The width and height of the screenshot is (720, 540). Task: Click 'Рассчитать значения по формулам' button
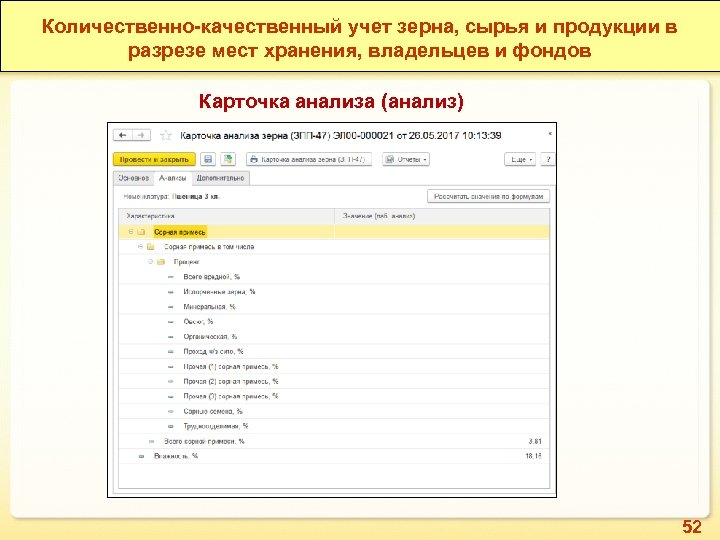[x=488, y=197]
